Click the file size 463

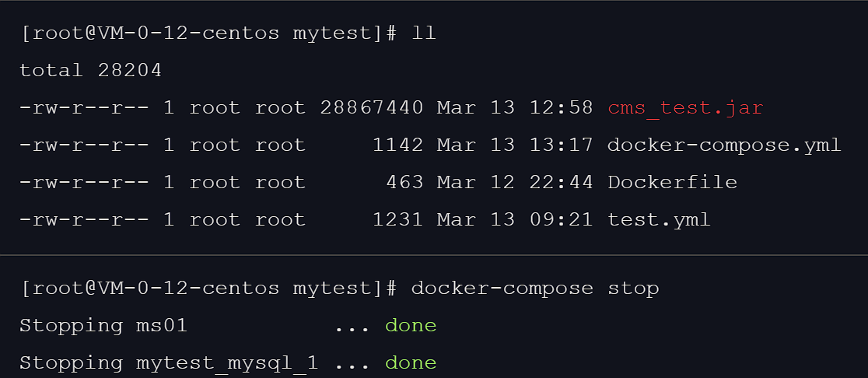point(404,182)
